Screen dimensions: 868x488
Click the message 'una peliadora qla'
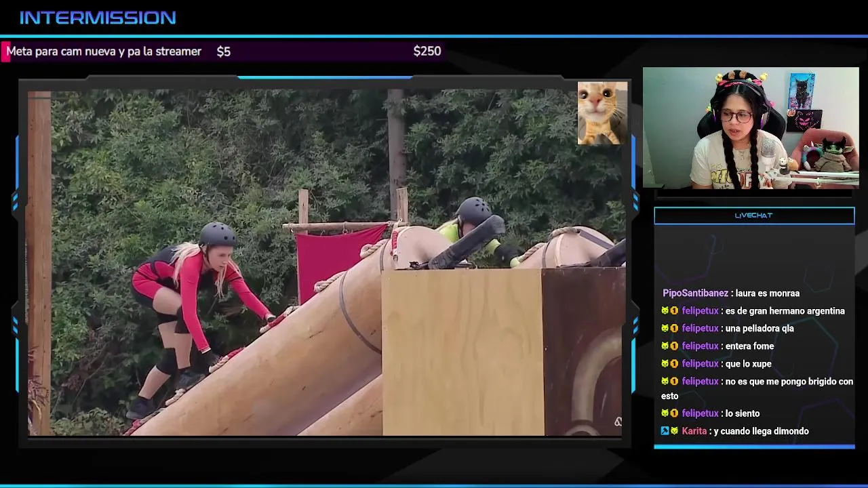759,329
